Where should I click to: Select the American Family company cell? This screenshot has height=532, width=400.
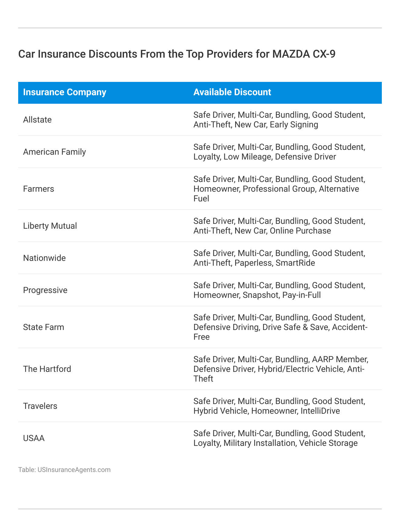click(x=55, y=152)
